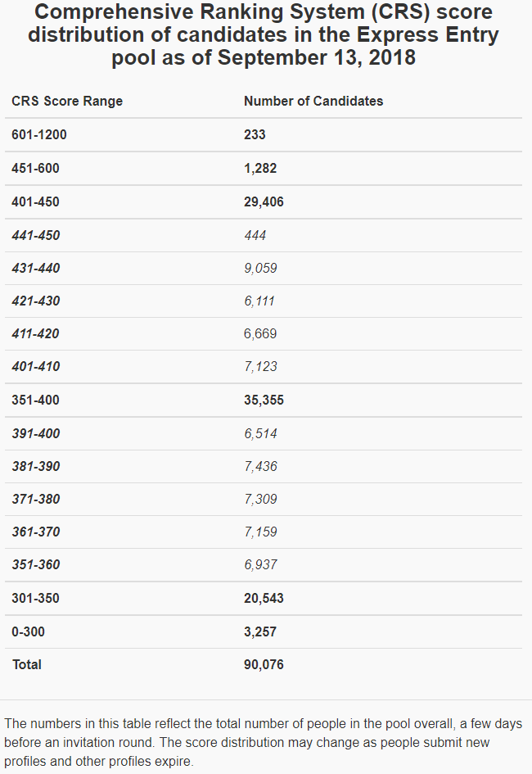The height and width of the screenshot is (774, 532).
Task: Click the 'Number of Candidates' column header
Action: click(313, 101)
